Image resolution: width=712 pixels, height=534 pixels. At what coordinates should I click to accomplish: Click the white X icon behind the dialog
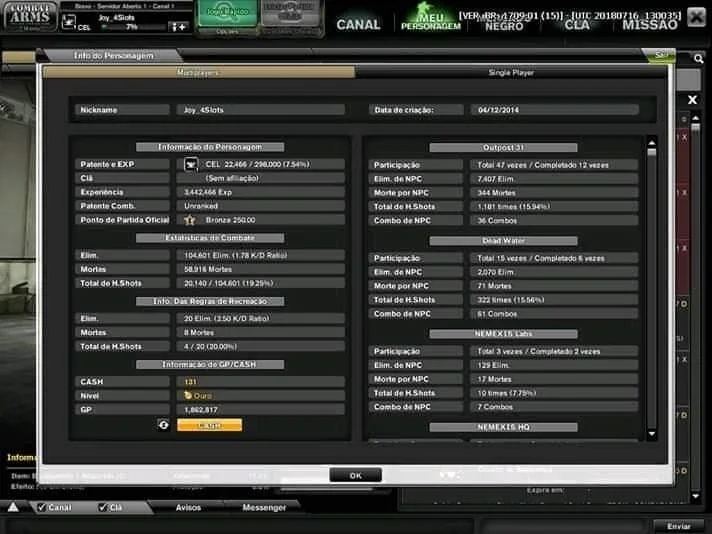click(x=692, y=99)
